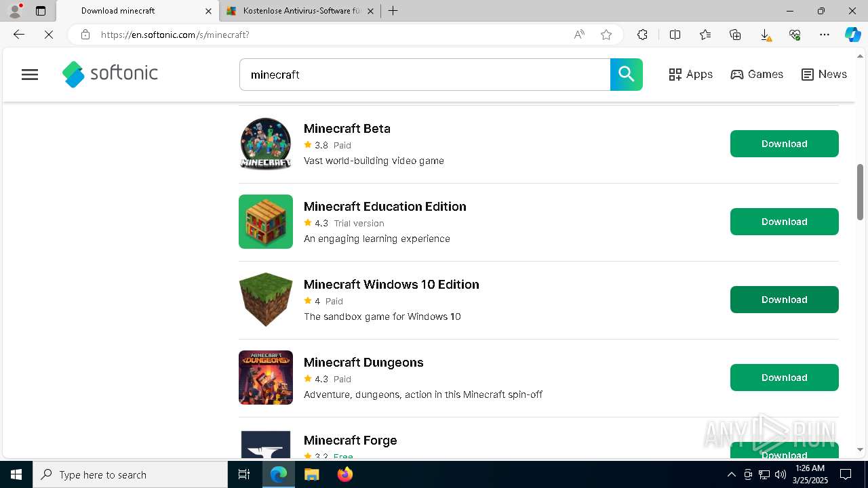Open the Softonic hamburger menu
The image size is (868, 488).
tap(30, 75)
